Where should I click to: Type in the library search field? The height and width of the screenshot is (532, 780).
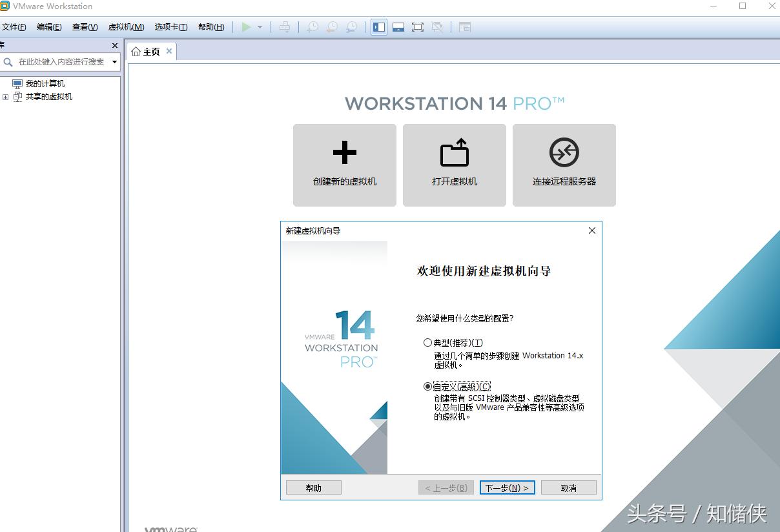(61, 62)
